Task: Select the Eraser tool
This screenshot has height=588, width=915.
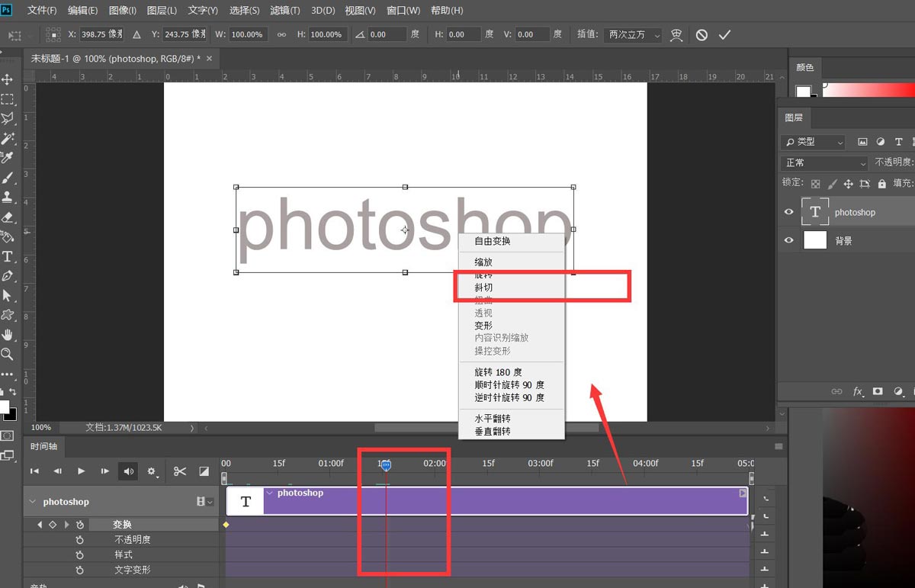Action: point(8,217)
